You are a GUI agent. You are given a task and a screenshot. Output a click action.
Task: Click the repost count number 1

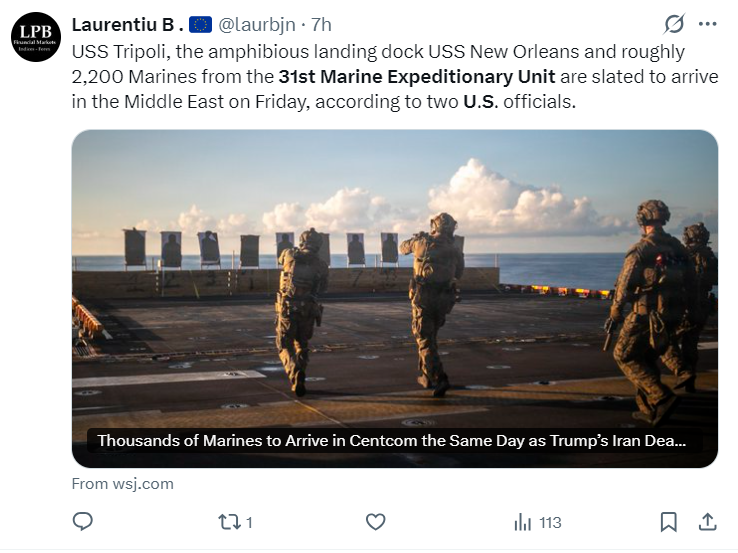coord(249,522)
